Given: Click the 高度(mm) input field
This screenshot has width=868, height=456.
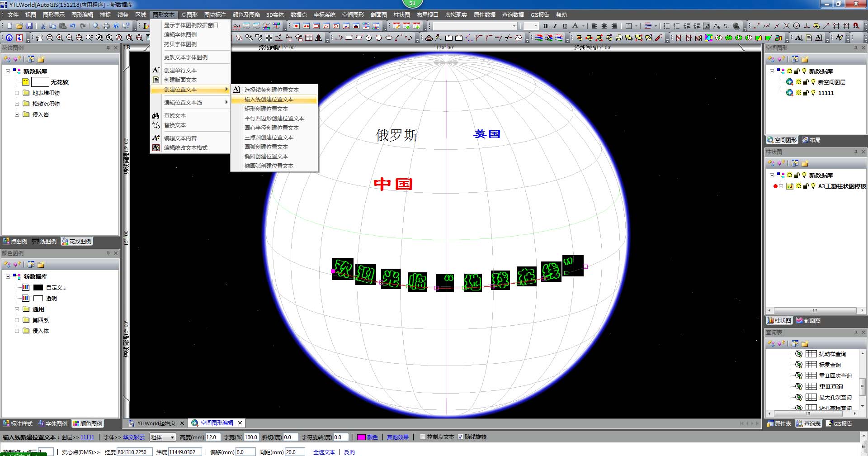Looking at the screenshot, I should 213,437.
